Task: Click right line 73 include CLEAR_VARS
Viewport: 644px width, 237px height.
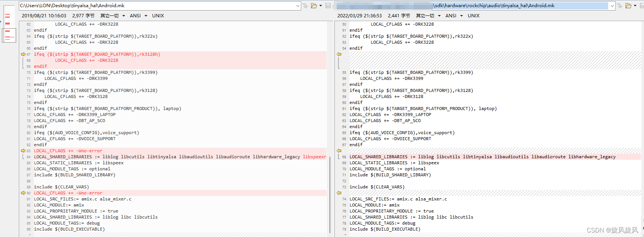Action: pos(377,187)
